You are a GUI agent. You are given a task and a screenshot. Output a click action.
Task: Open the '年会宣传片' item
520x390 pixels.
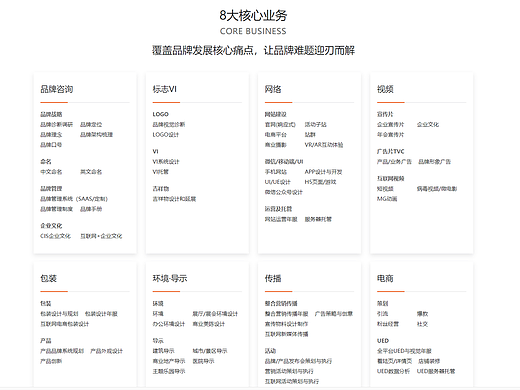pos(390,135)
